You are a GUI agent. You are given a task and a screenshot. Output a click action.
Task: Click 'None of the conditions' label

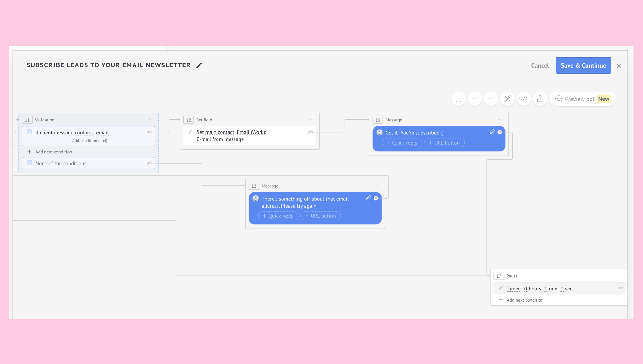point(61,164)
